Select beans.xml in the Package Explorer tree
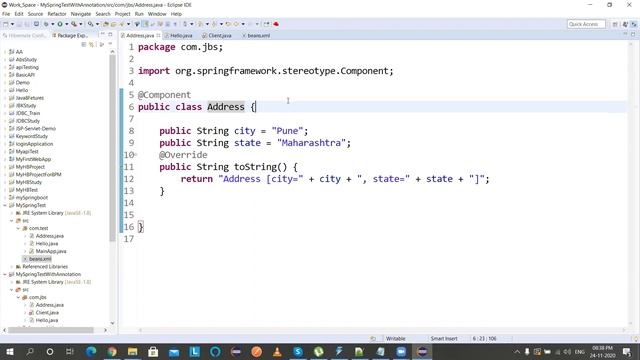 point(40,259)
